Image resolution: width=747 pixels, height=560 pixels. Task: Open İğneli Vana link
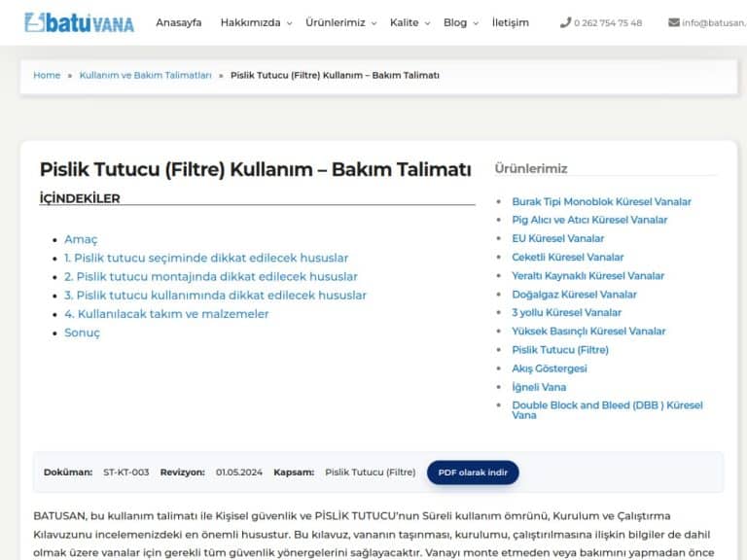point(539,387)
